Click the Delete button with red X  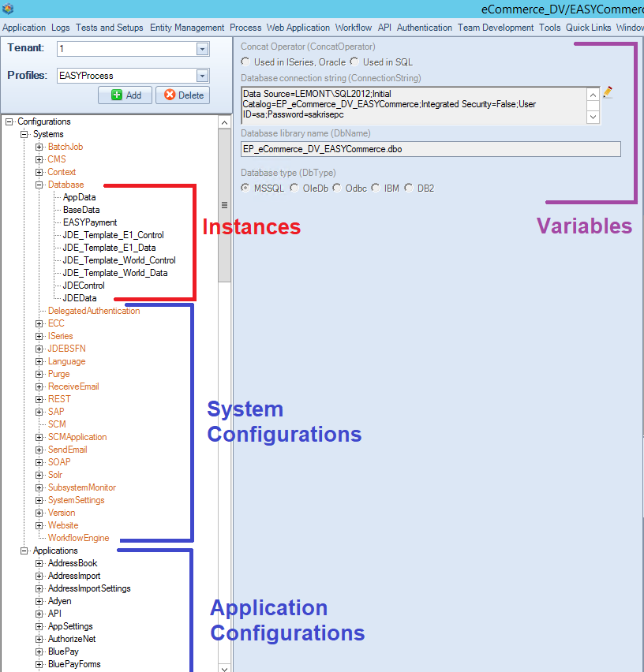pos(182,95)
